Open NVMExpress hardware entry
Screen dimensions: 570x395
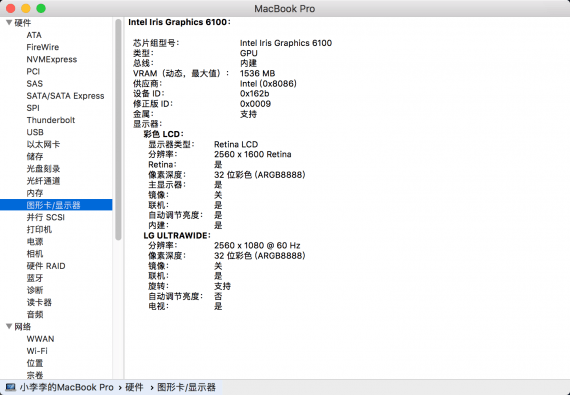tap(52, 59)
